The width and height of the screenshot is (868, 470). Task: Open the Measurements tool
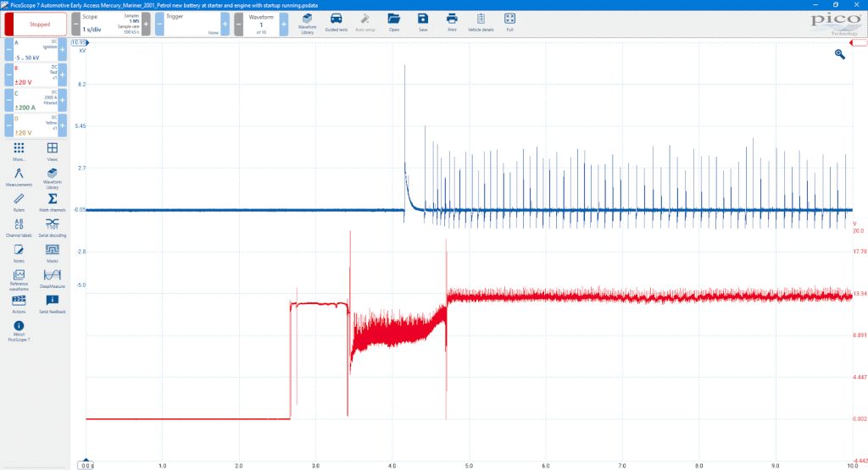pyautogui.click(x=19, y=177)
